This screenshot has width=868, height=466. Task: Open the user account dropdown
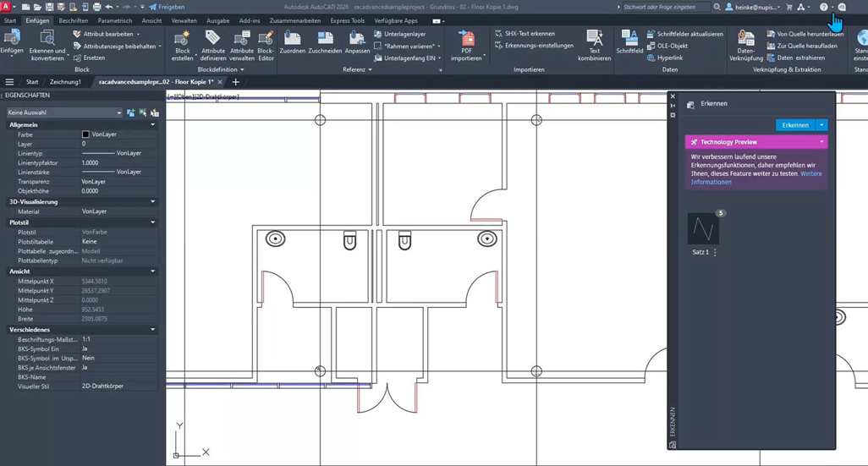(754, 8)
